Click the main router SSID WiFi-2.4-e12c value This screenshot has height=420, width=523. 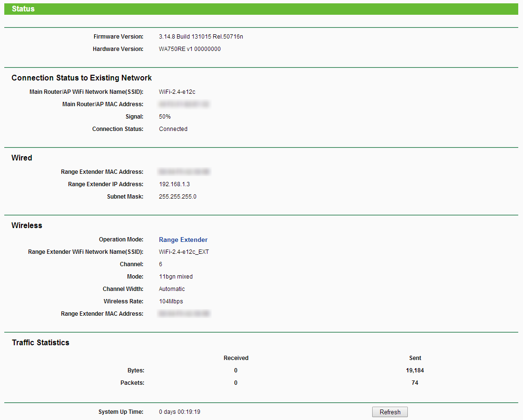click(x=177, y=92)
